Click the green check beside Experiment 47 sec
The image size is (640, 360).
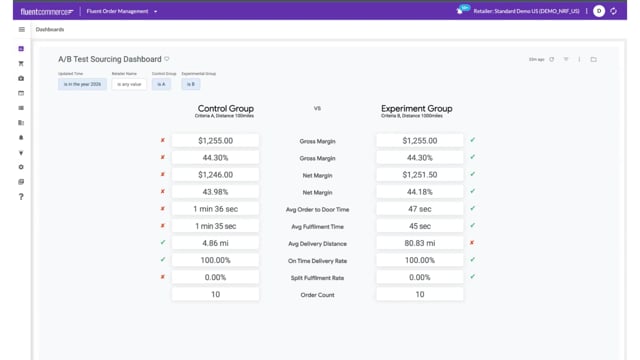472,208
